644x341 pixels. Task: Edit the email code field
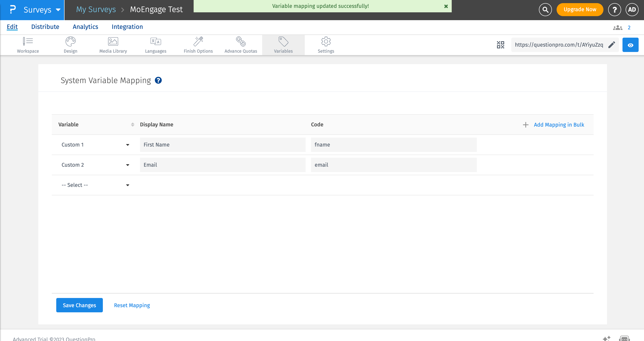pyautogui.click(x=393, y=165)
